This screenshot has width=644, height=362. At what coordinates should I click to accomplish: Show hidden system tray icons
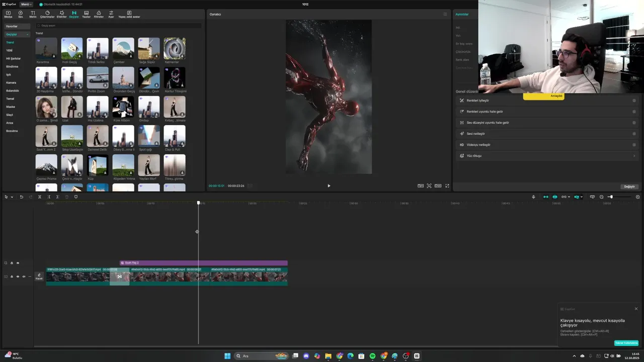pos(574,356)
